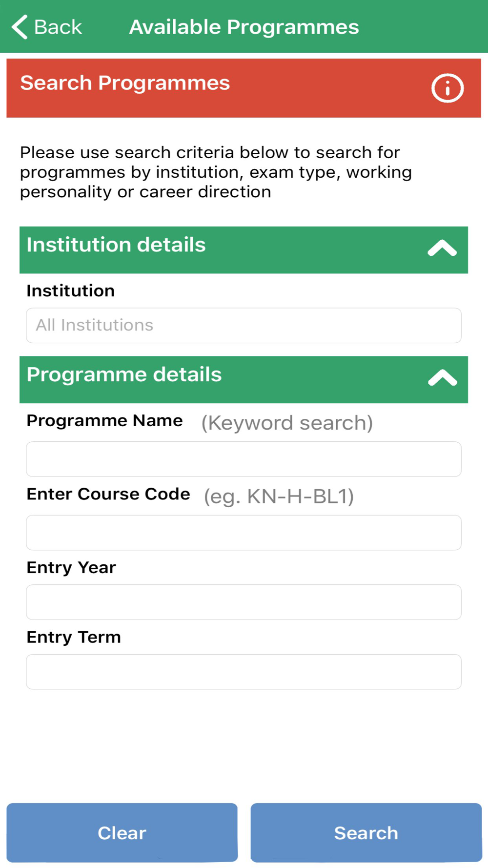
Task: Open the All Institutions dropdown
Action: (244, 326)
